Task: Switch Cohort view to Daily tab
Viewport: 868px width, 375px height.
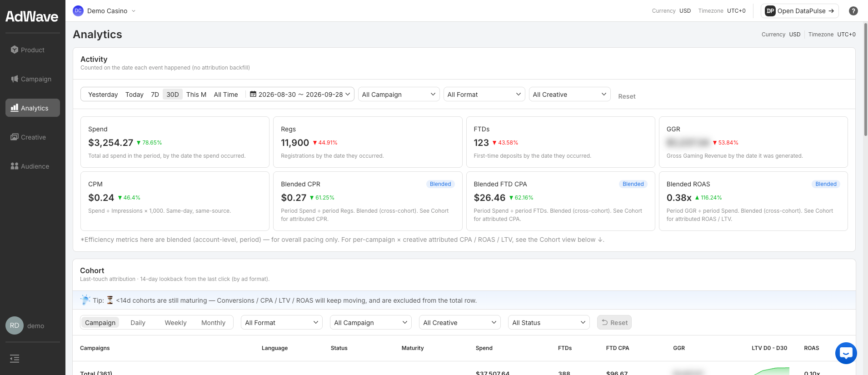Action: coord(138,322)
